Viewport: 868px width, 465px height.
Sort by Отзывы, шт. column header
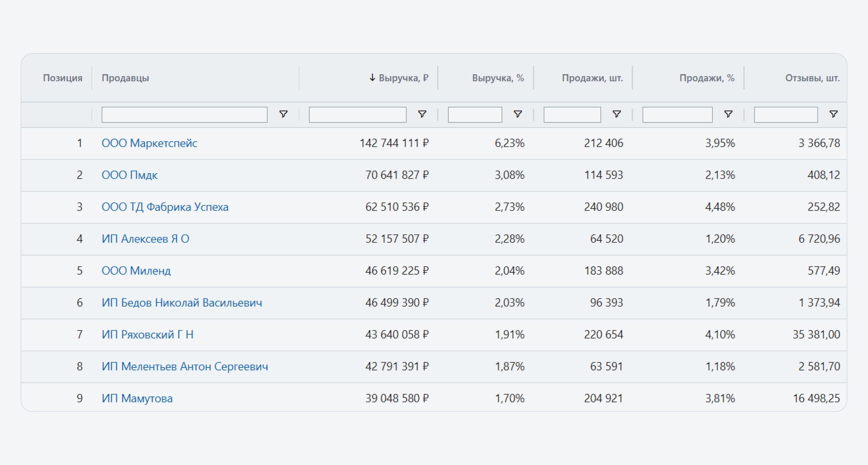(812, 78)
